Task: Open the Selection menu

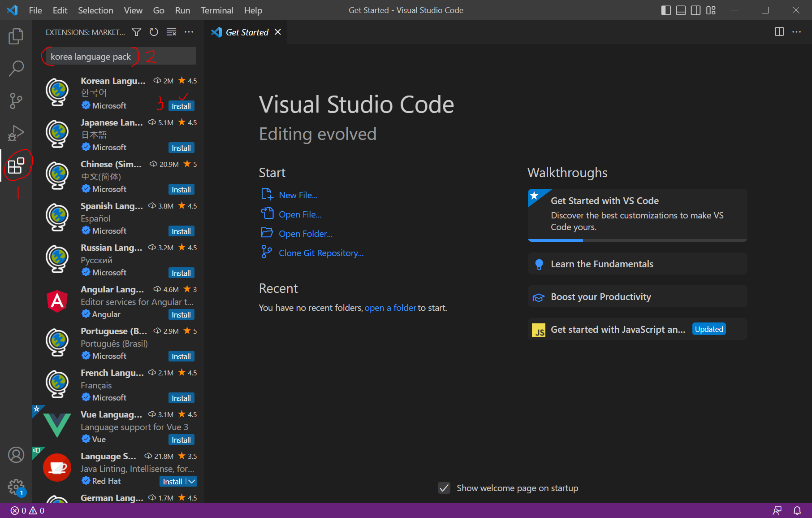Action: point(95,10)
